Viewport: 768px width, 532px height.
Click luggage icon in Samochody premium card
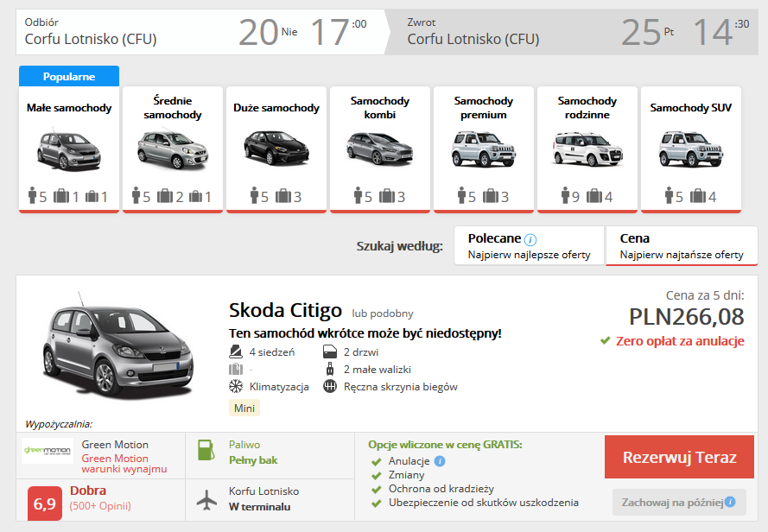491,196
